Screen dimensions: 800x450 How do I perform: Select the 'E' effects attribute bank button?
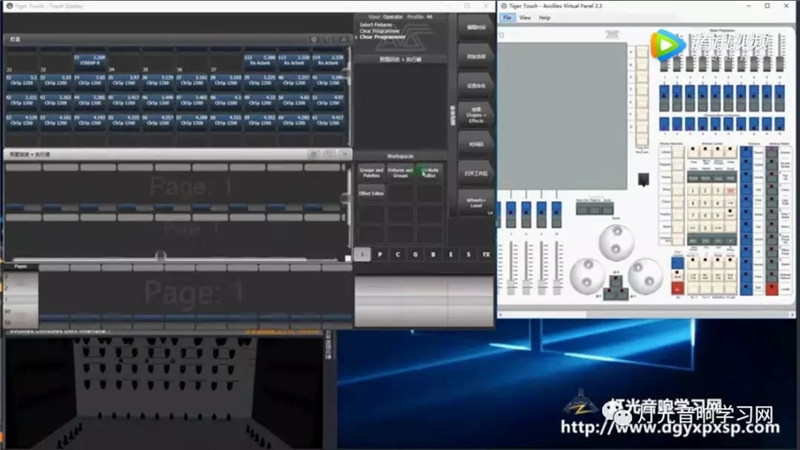pos(451,254)
